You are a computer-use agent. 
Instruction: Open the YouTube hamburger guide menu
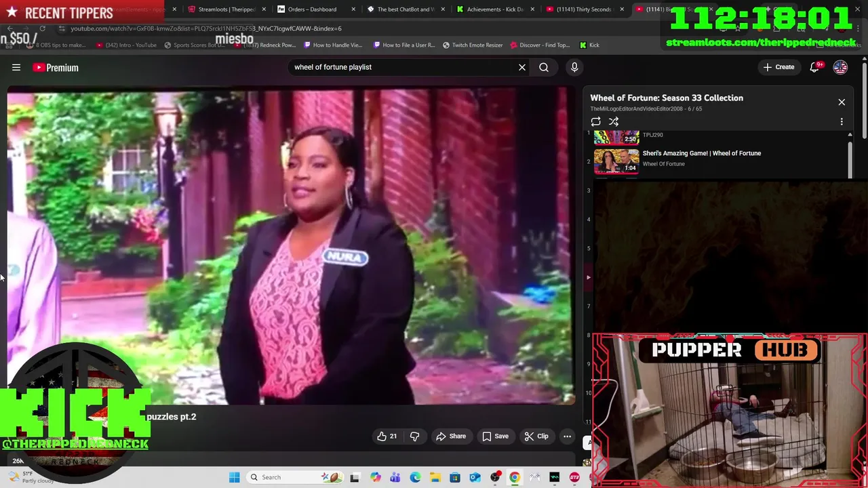(x=16, y=67)
